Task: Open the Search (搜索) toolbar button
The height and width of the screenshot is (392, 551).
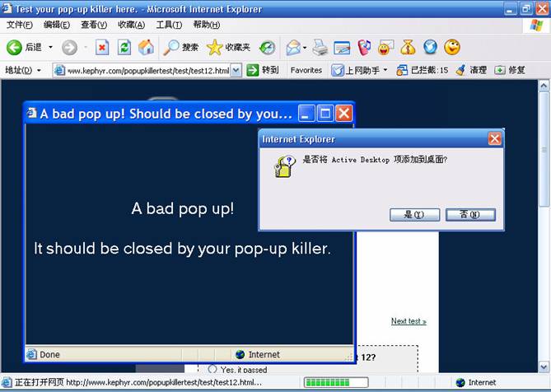Action: pos(180,48)
